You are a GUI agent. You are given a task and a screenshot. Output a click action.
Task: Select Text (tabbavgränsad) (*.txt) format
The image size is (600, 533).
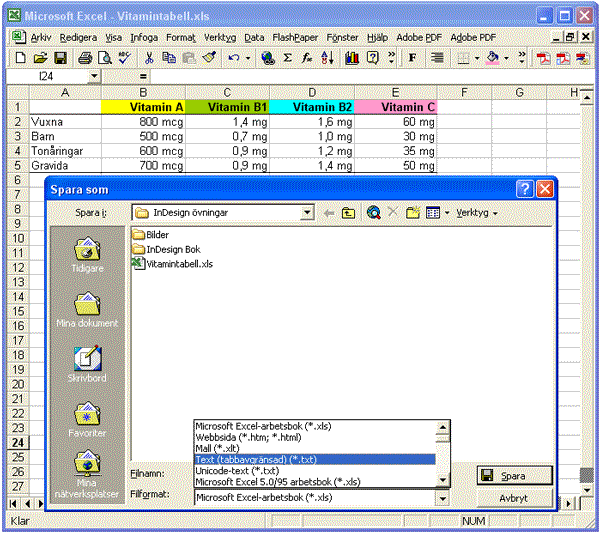click(x=260, y=459)
